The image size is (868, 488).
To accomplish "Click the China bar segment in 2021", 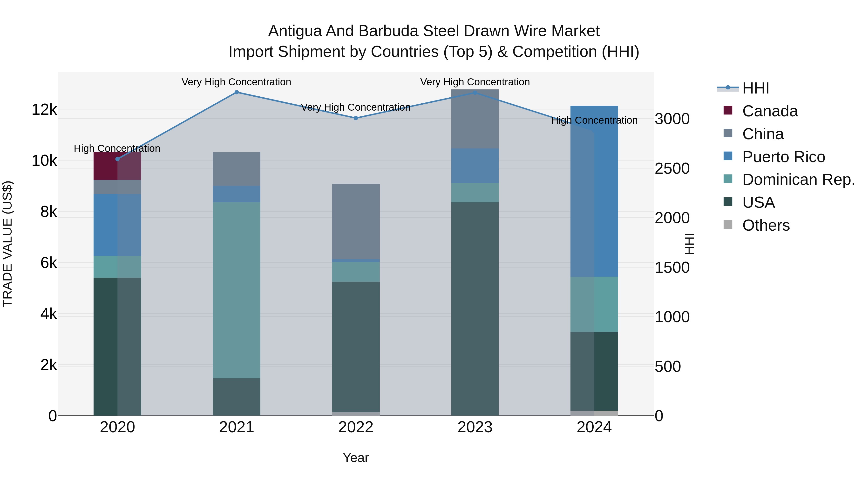I will [237, 169].
